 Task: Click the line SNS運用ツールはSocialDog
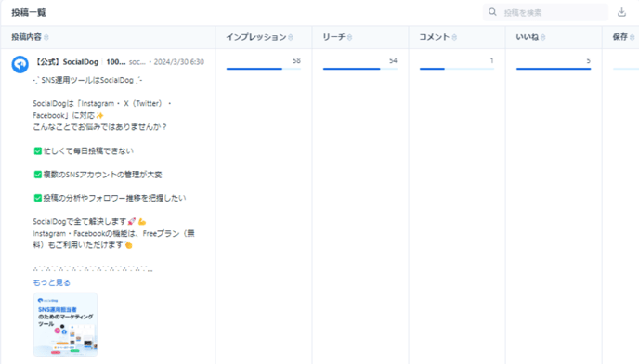tap(87, 80)
